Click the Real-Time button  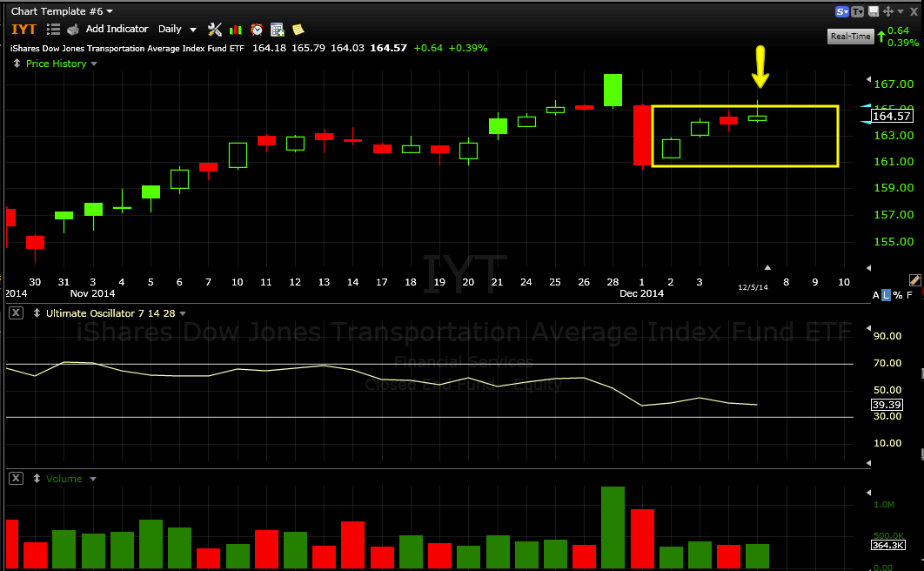click(850, 36)
